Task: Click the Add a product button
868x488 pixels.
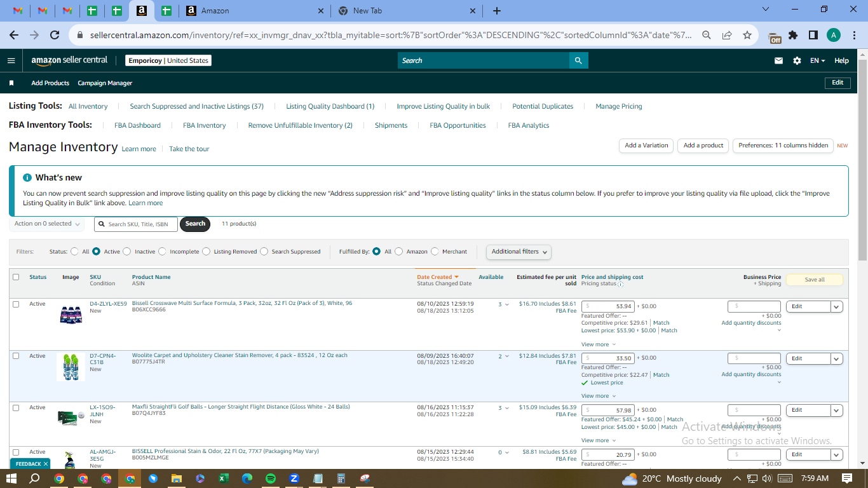Action: click(703, 146)
